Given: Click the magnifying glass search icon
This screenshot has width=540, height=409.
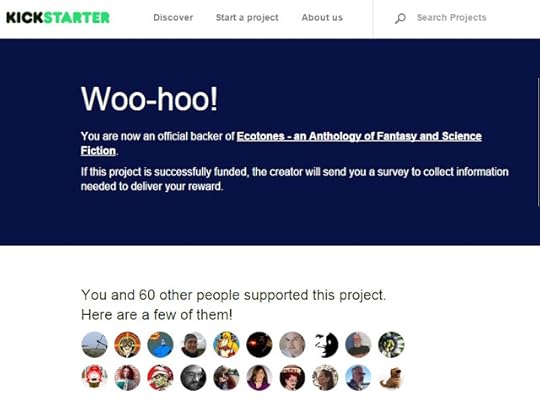Looking at the screenshot, I should click(400, 18).
